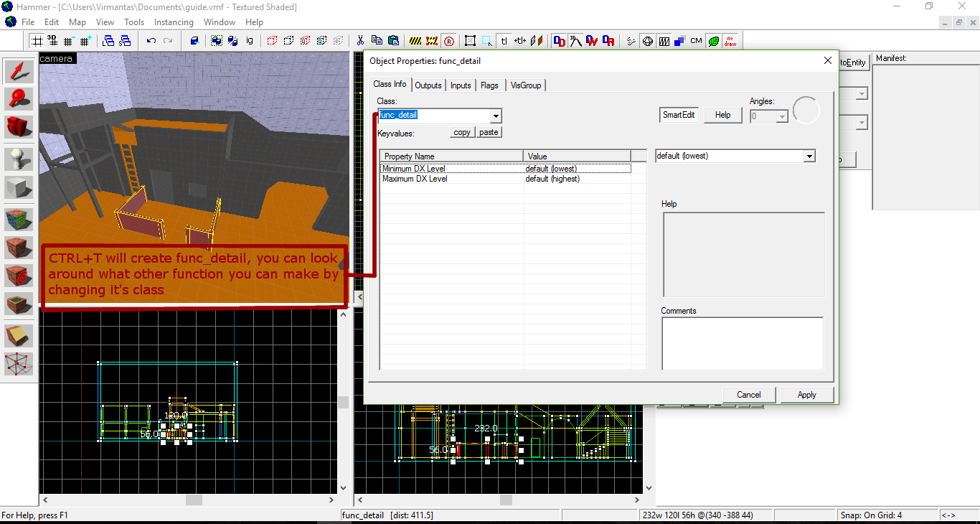Click the Paste clipboard icon in toolbar

tap(393, 41)
